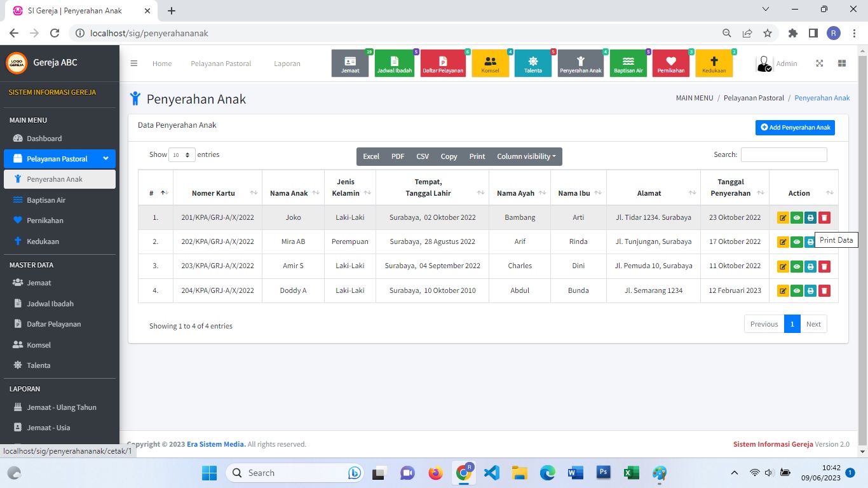Open the Jadwal Ibadah green shortcut tile
This screenshot has width=868, height=488.
tap(394, 64)
